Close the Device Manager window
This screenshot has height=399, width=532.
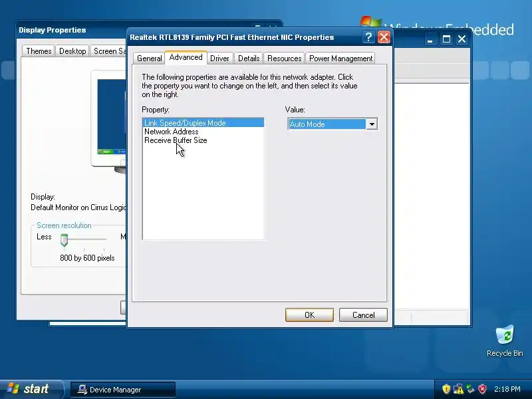[x=462, y=39]
